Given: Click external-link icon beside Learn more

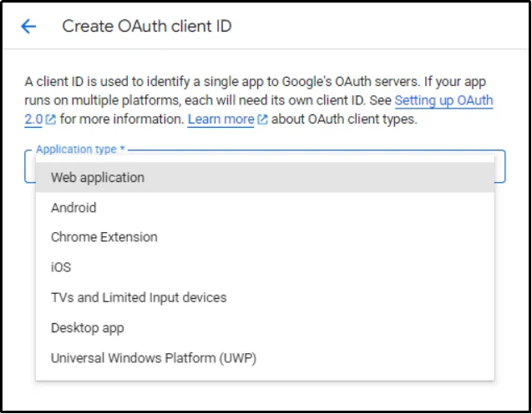Looking at the screenshot, I should click(x=262, y=119).
